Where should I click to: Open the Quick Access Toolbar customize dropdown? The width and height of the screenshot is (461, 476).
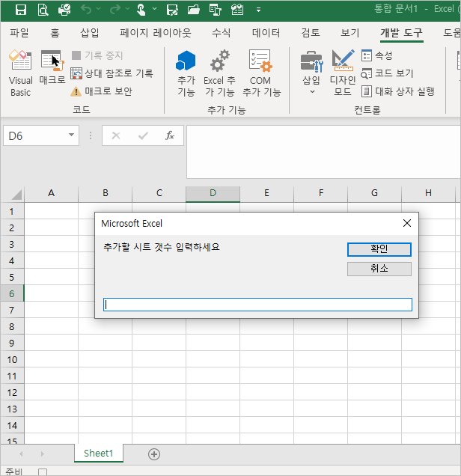(259, 10)
